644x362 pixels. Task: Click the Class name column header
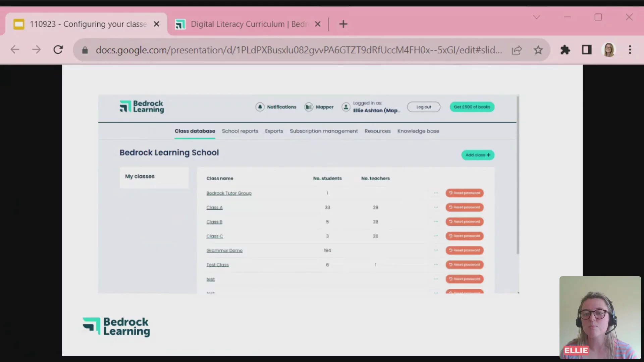(x=220, y=179)
